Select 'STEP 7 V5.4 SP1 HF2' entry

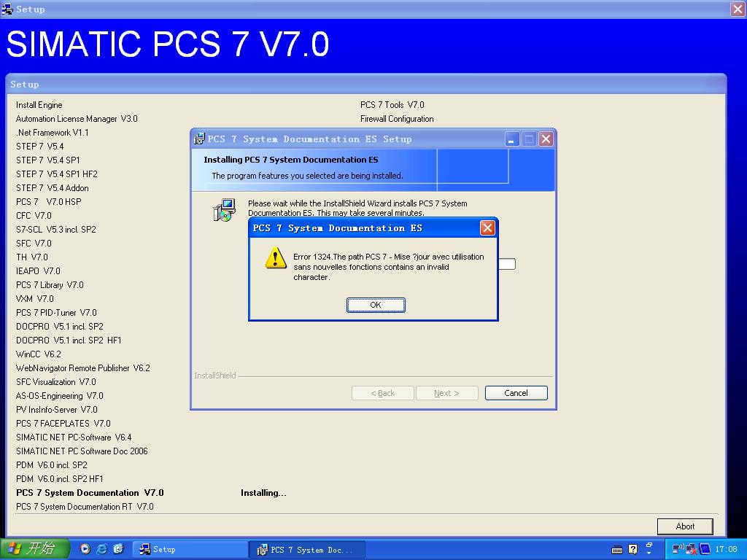[x=57, y=174]
